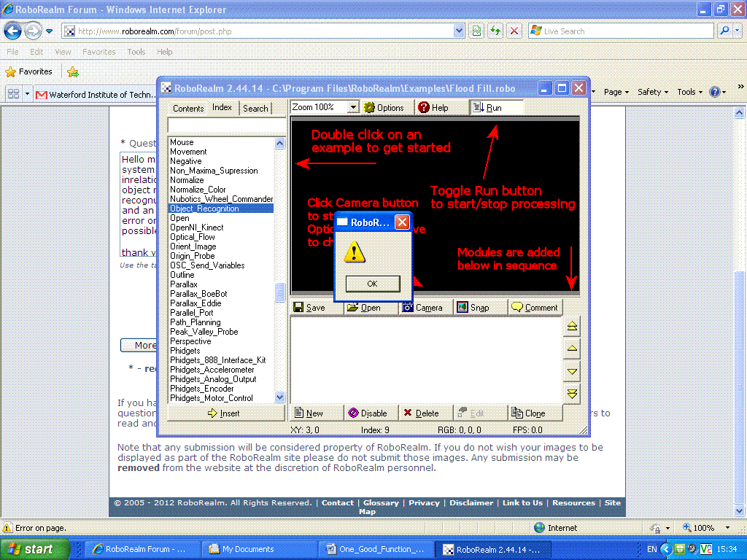The width and height of the screenshot is (747, 560).
Task: Save the current robo file
Action: point(310,308)
